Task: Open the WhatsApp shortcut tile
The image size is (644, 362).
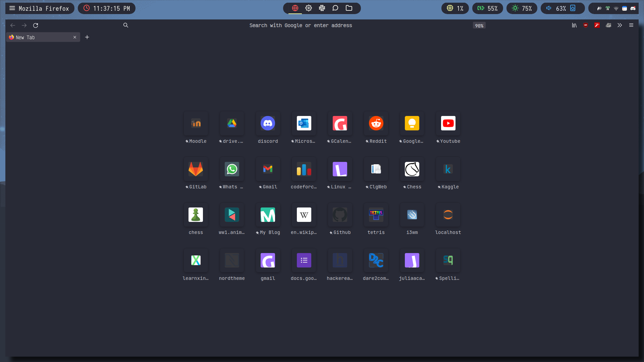Action: (232, 169)
